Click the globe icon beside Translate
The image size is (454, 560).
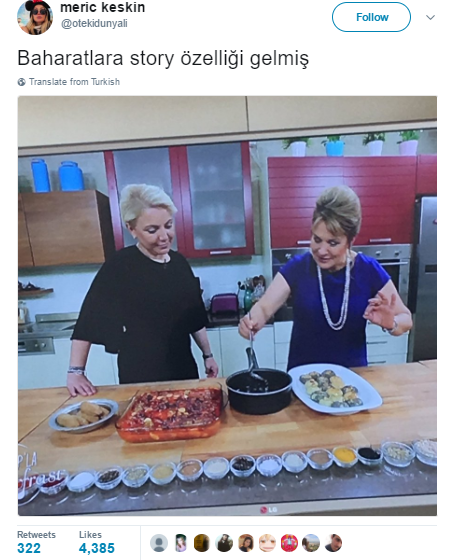[x=21, y=82]
